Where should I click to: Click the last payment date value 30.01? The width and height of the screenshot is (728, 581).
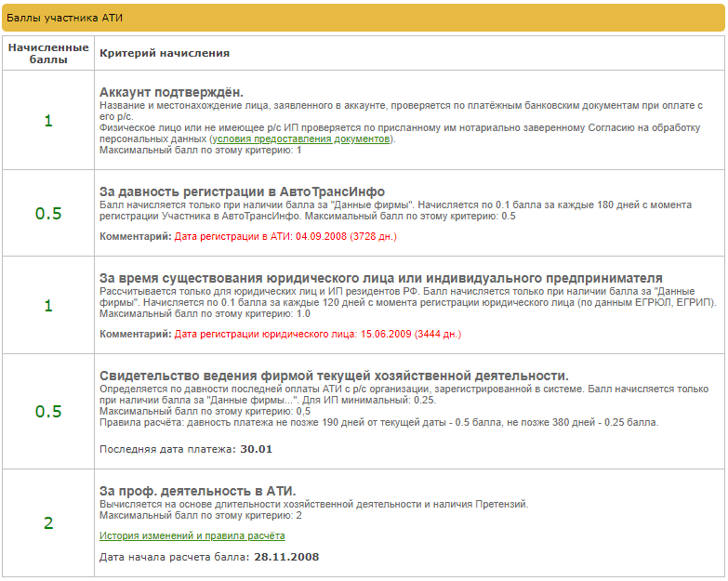[x=256, y=449]
